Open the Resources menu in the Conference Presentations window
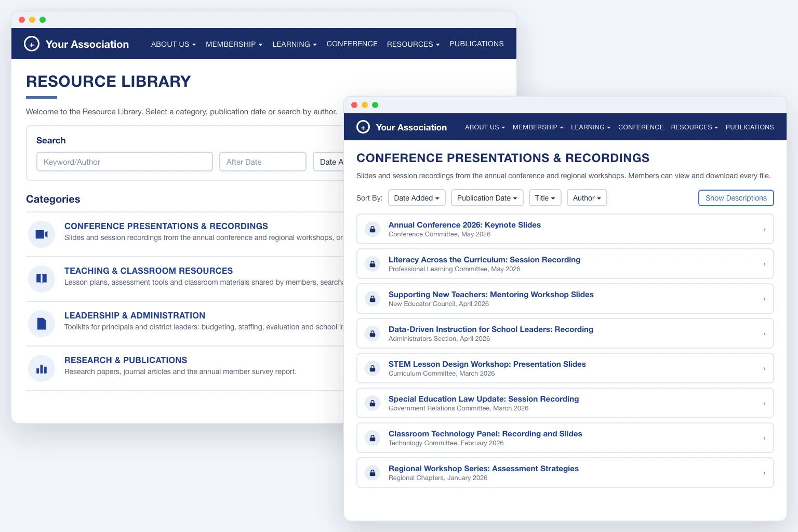798x532 pixels. tap(695, 127)
